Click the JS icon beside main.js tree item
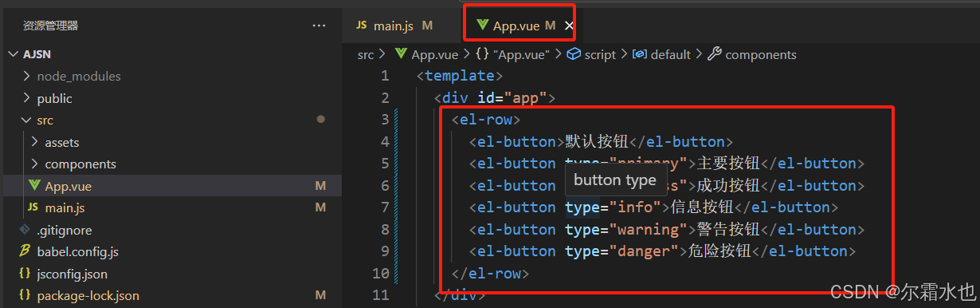This screenshot has width=980, height=308. point(33,207)
